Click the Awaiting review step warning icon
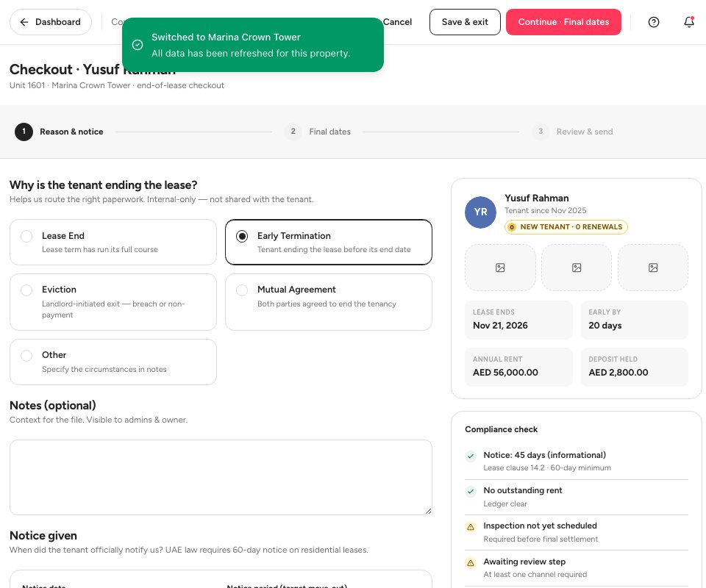 click(471, 563)
